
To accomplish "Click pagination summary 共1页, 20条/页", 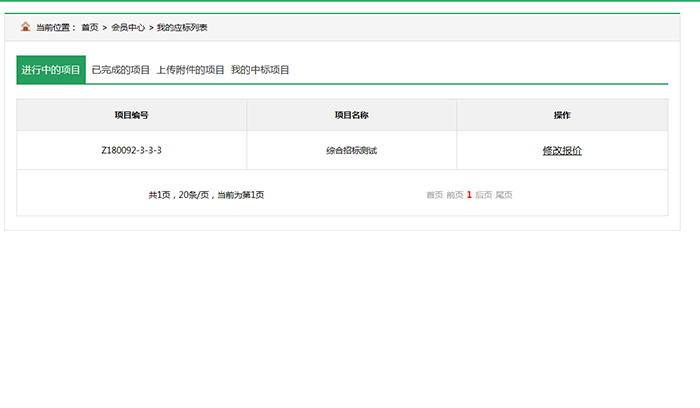I will [x=206, y=195].
